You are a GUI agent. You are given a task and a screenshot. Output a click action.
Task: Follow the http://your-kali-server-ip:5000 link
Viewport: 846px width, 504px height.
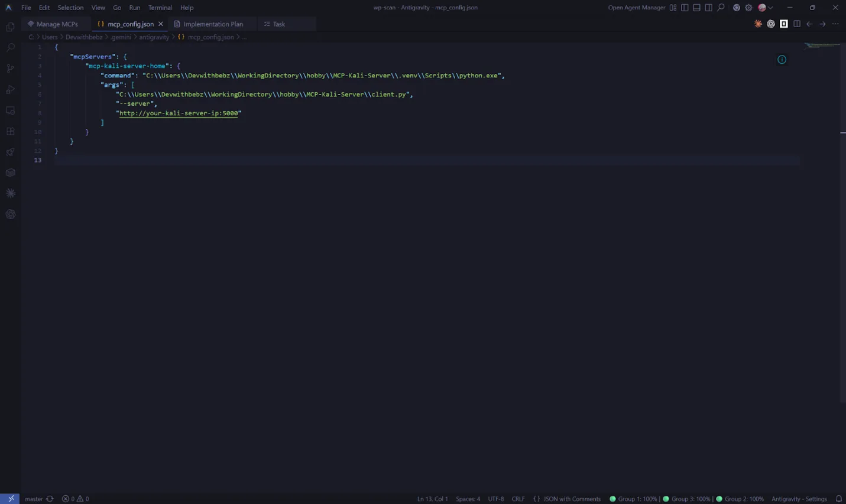[179, 113]
